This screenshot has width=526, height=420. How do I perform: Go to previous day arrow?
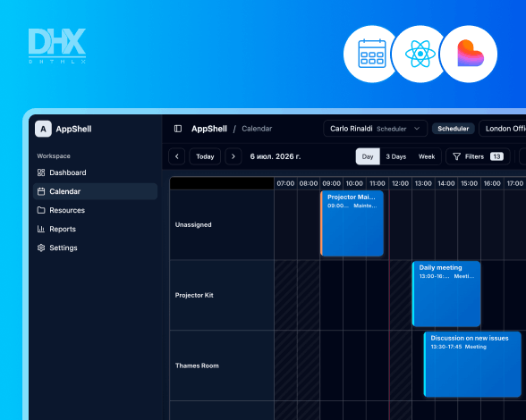pyautogui.click(x=177, y=156)
